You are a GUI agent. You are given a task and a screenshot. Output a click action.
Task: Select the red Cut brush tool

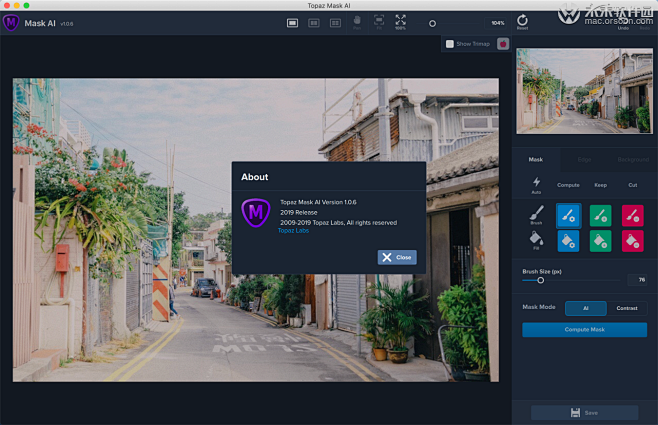tap(632, 214)
